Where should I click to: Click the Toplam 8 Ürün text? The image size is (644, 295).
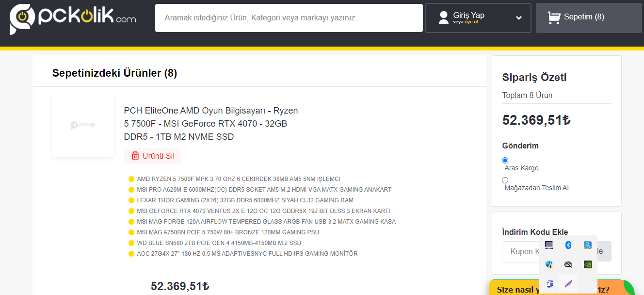527,95
